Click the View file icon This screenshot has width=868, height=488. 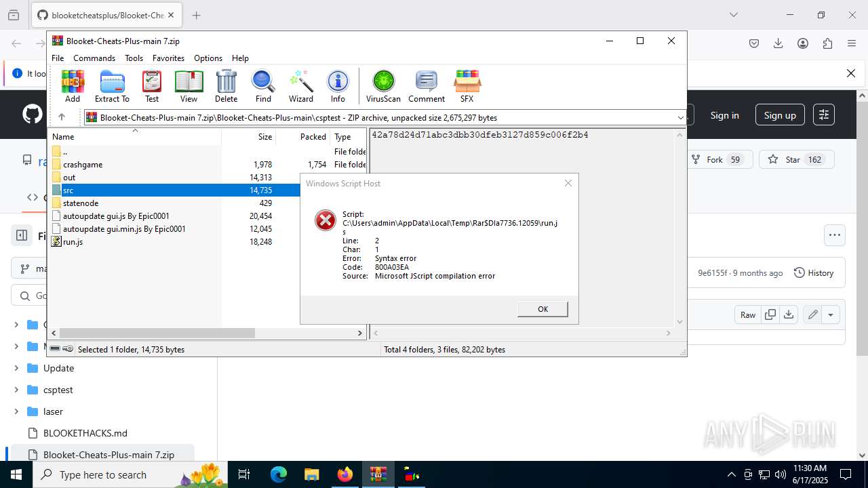pos(189,86)
